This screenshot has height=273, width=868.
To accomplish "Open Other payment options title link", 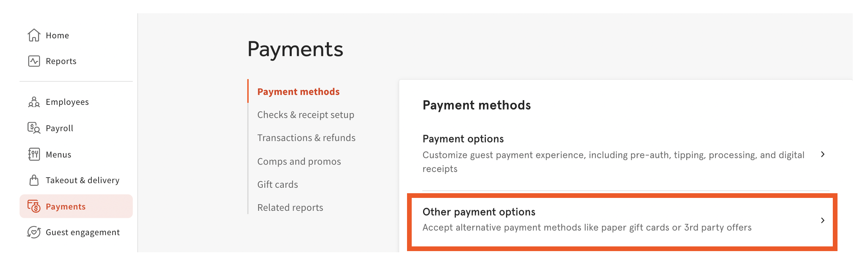I will coord(479,212).
